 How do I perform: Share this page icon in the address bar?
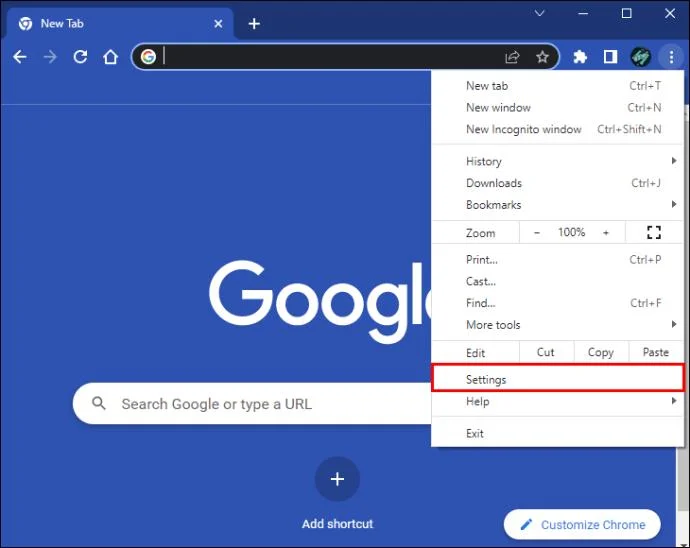coord(512,57)
